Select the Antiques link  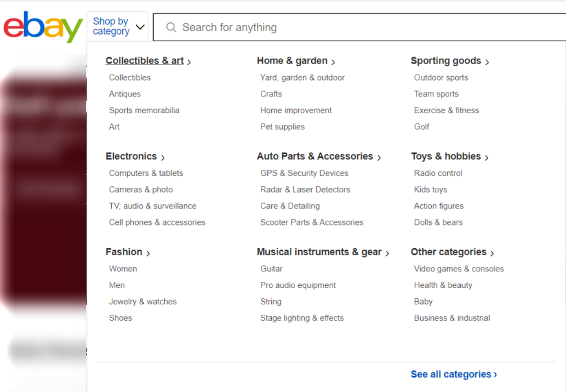pos(125,94)
